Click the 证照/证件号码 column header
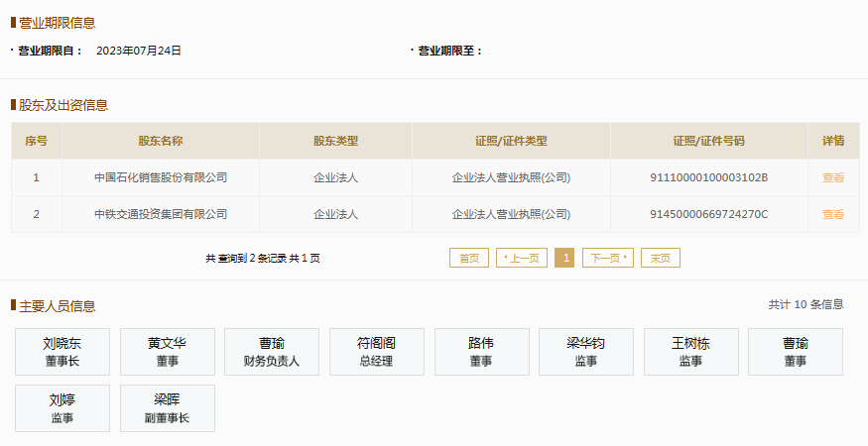Viewport: 868px width, 446px height. point(708,141)
